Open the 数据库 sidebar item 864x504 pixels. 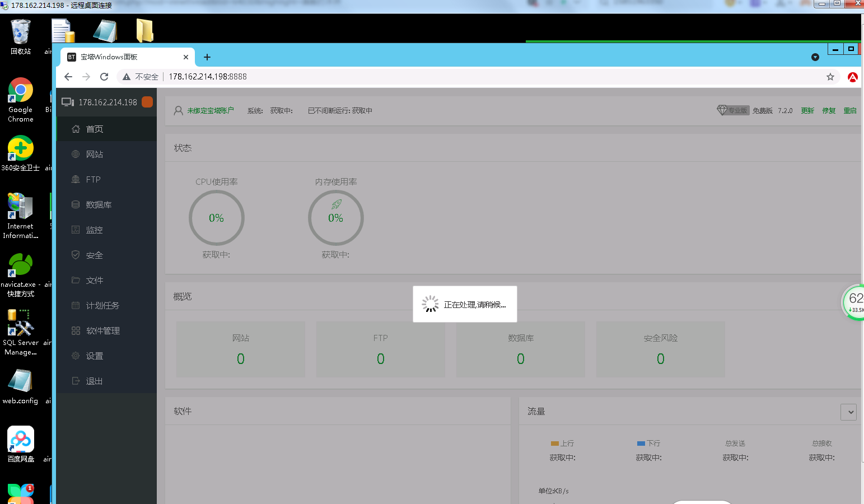106,204
